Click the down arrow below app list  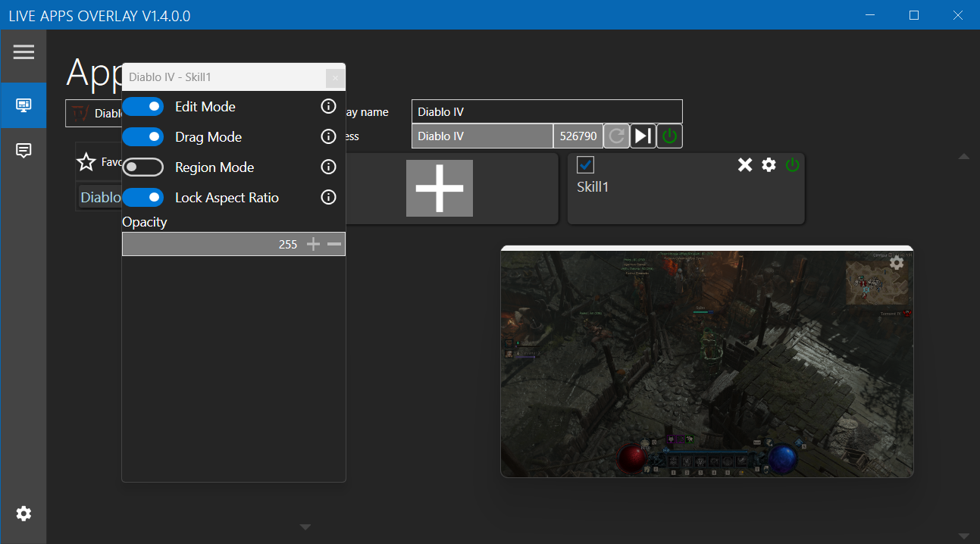point(305,527)
